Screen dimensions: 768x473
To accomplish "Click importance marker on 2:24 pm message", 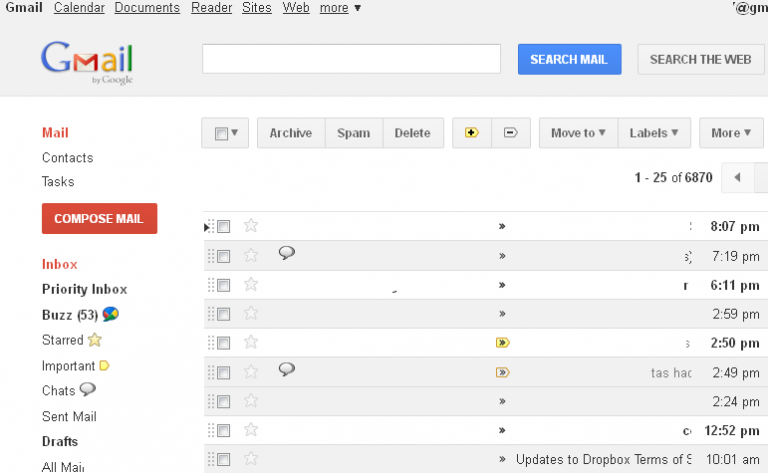I will coord(502,402).
